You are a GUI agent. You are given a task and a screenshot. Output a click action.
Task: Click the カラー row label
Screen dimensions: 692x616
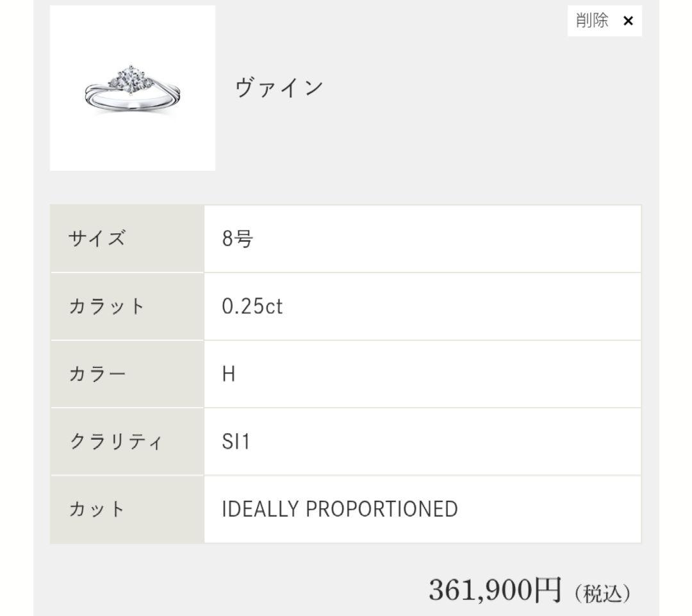point(97,375)
